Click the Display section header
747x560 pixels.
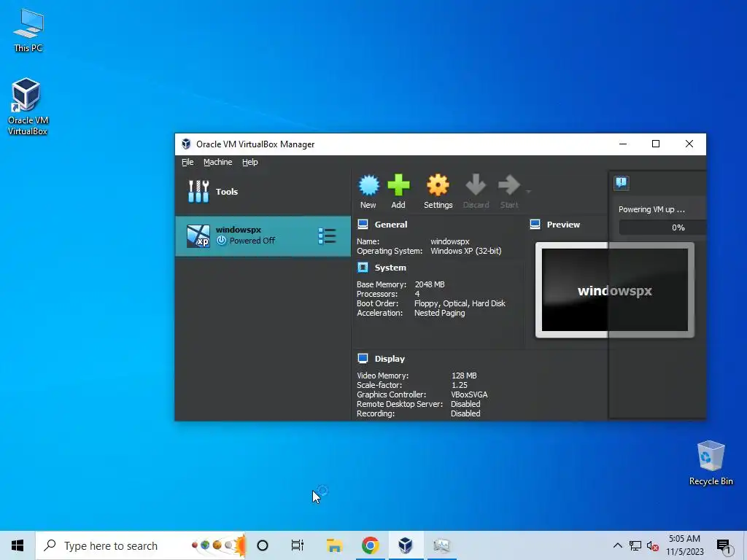[390, 359]
